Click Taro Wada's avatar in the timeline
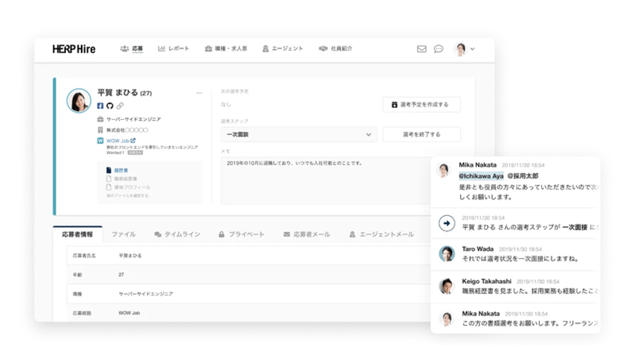This screenshot has height=364, width=636. [447, 254]
